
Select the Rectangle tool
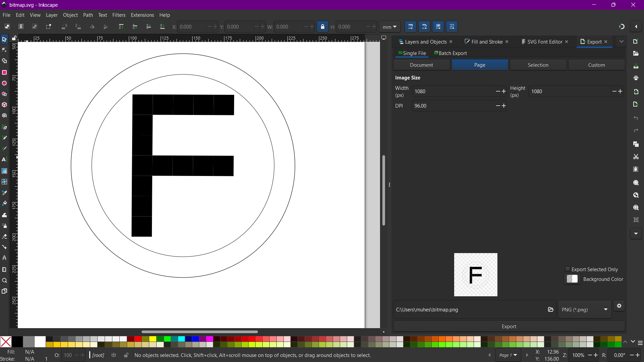click(x=4, y=72)
